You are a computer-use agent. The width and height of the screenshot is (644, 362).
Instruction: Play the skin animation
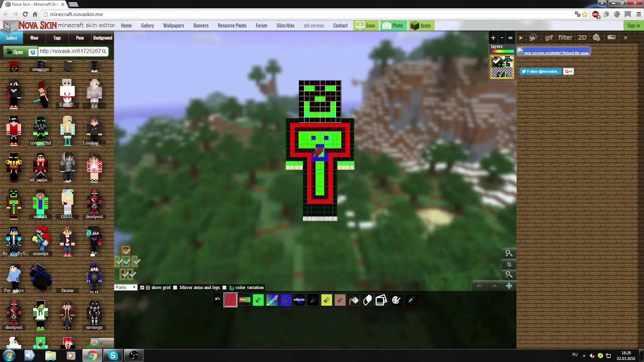pos(521,38)
